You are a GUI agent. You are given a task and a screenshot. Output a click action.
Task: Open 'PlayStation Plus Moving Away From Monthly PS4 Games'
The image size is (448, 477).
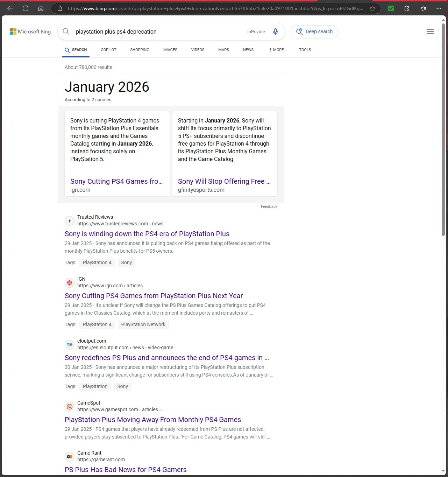tap(153, 420)
